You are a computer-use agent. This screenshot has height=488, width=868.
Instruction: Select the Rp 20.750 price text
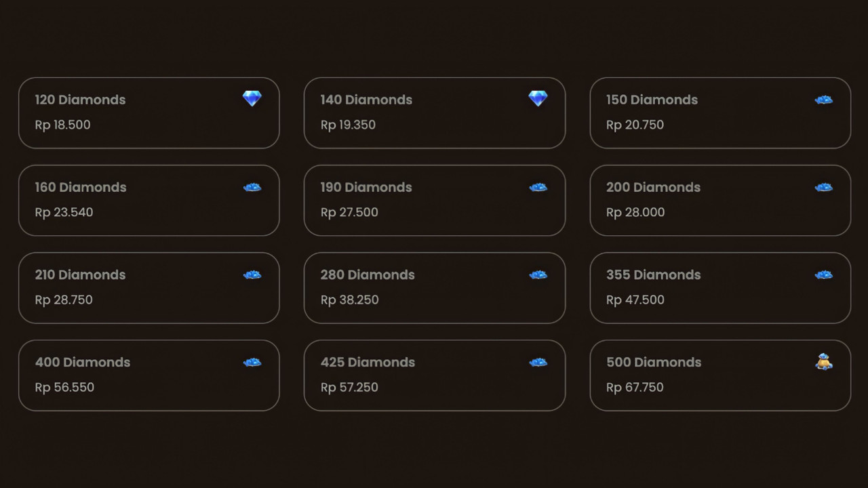point(635,125)
